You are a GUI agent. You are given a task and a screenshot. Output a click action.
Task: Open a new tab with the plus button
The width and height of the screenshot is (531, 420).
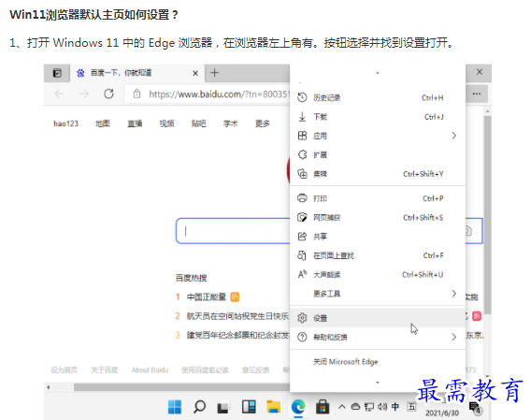click(x=214, y=73)
